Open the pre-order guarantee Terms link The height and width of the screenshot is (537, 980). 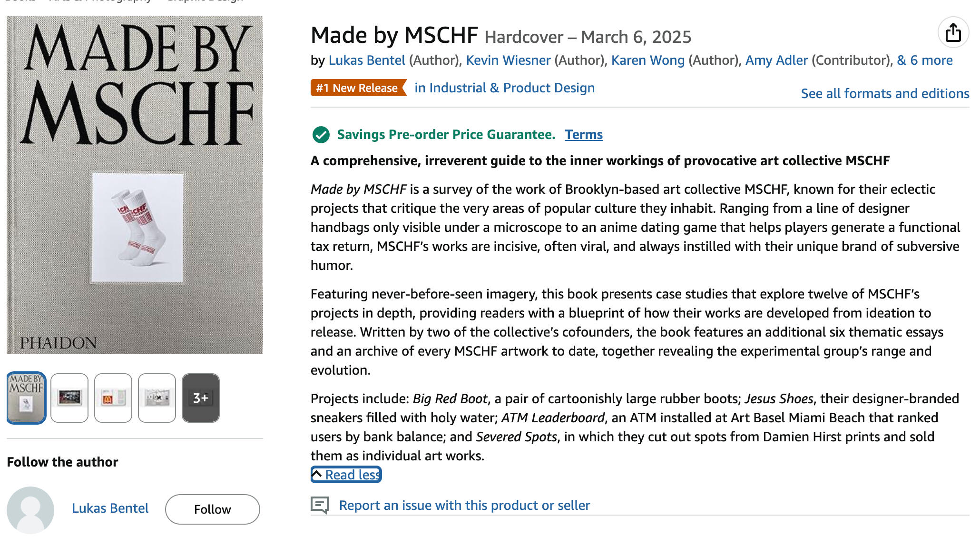(584, 135)
